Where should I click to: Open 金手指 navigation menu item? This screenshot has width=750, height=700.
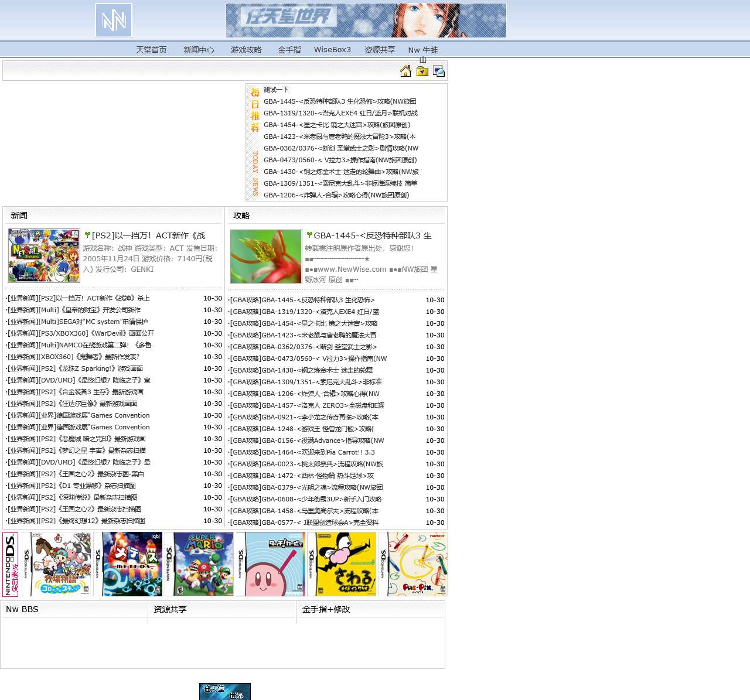289,50
